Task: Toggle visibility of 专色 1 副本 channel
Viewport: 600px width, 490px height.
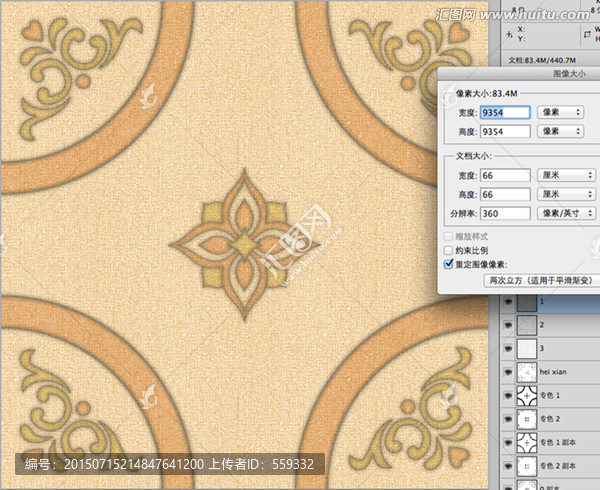Action: [508, 443]
